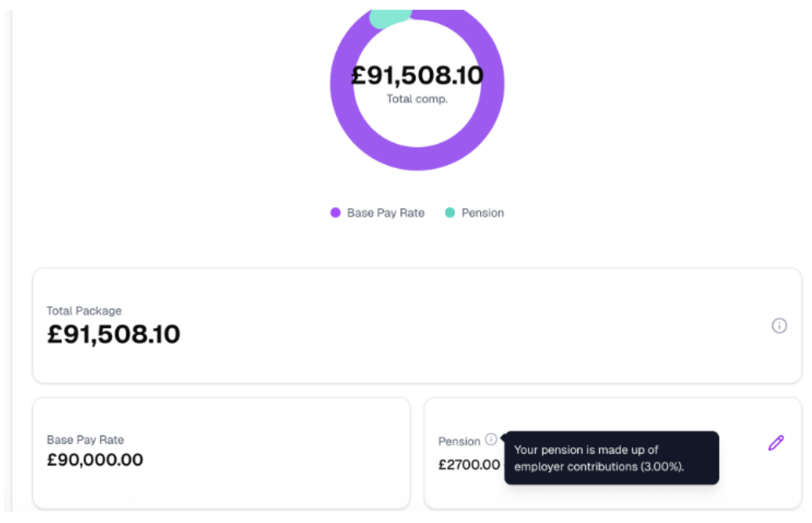Click the purple Base Pay Rate legend dot
This screenshot has height=523, width=812.
[335, 213]
